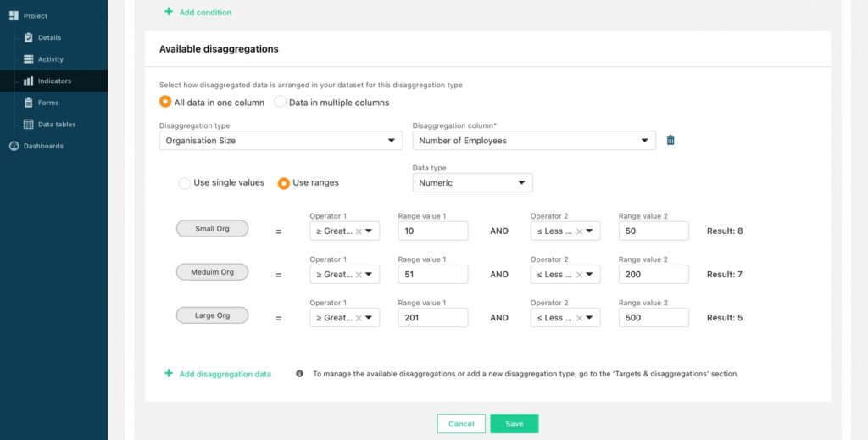Click the Details clipboard icon in sidebar
Viewport: 868px width, 440px height.
tap(28, 37)
